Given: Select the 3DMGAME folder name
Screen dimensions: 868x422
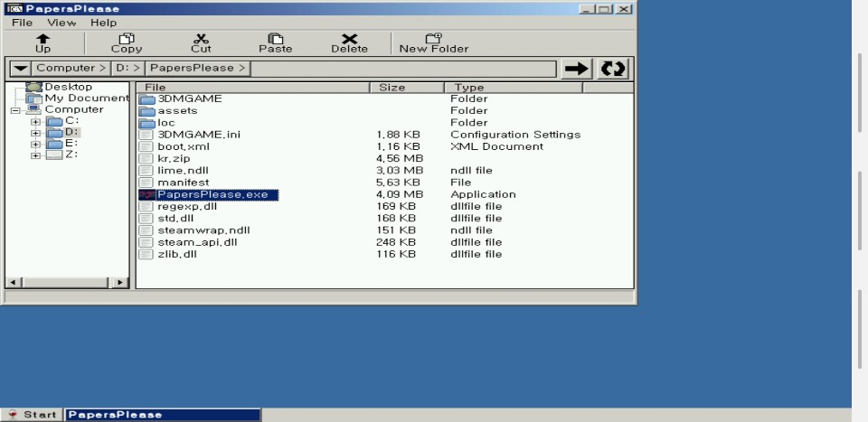Looking at the screenshot, I should click(x=190, y=99).
